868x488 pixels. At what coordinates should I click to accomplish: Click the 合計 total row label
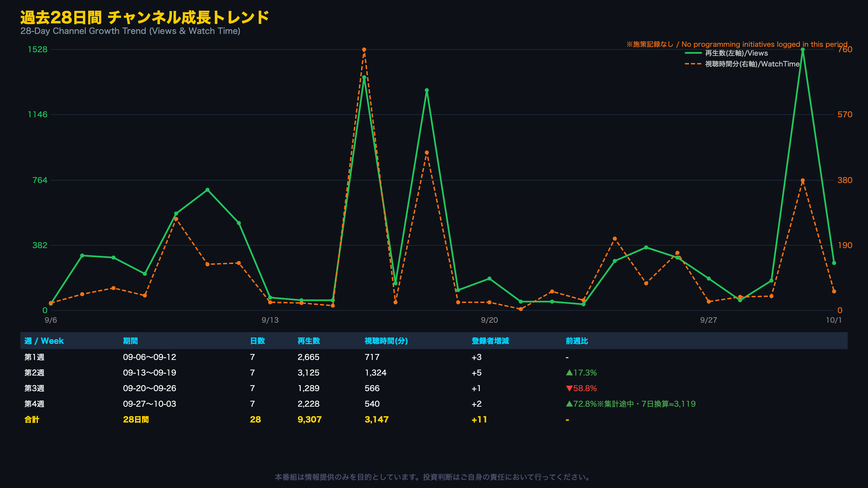pos(32,420)
